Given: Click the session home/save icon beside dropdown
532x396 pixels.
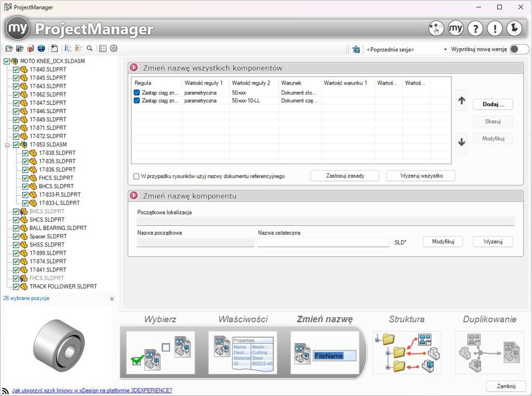Looking at the screenshot, I should coord(356,49).
